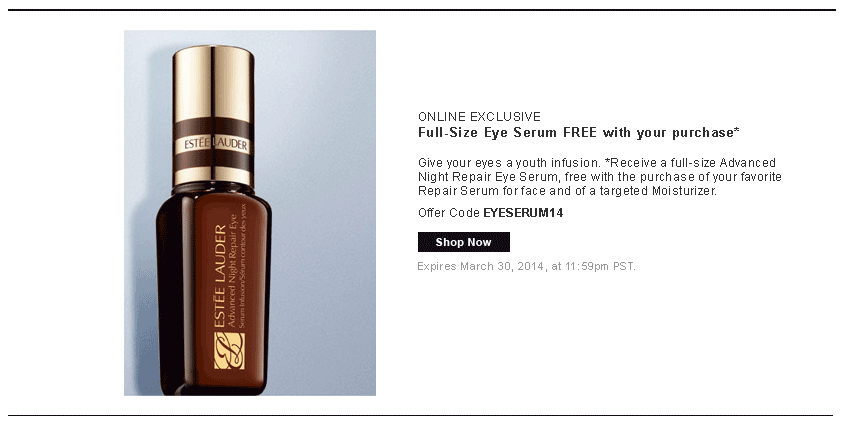The width and height of the screenshot is (868, 434).
Task: Click the gold cap of the serum bottle
Action: point(214,116)
